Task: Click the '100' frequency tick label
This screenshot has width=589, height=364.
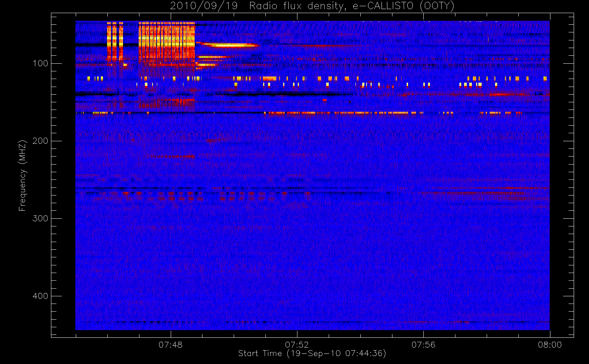Action: [40, 63]
